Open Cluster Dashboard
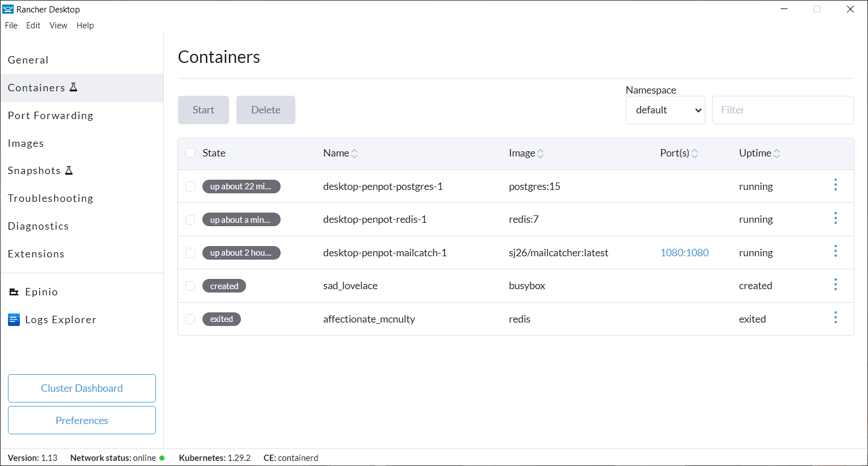This screenshot has width=868, height=466. pyautogui.click(x=82, y=388)
